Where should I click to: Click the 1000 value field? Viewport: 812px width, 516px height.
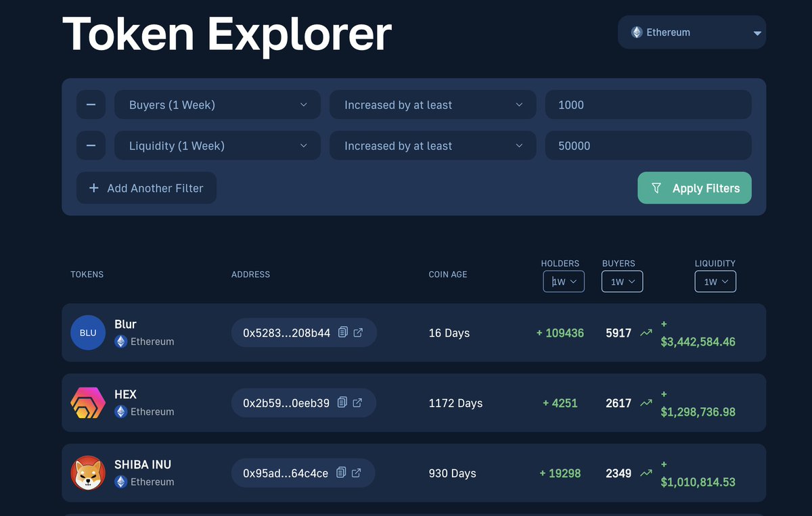648,105
